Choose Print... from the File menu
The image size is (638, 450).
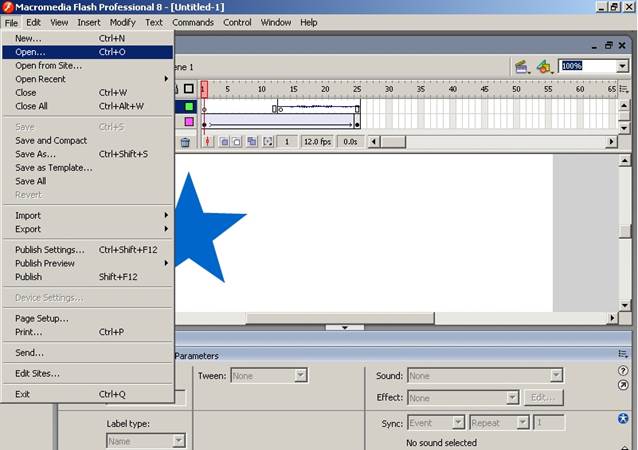[87, 332]
